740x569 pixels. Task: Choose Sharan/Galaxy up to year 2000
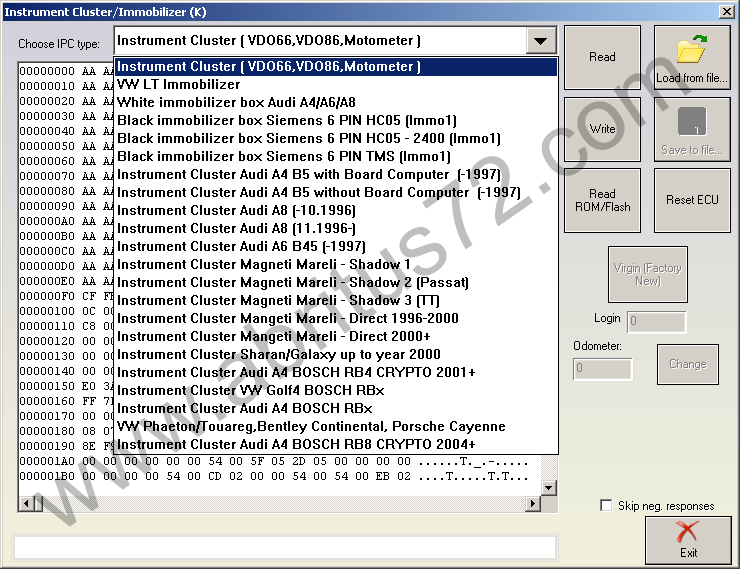[336, 354]
